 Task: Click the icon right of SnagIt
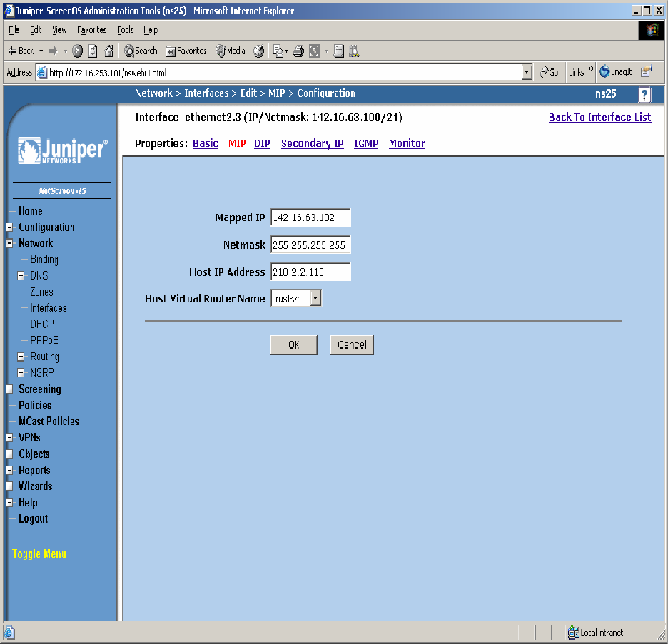point(647,71)
